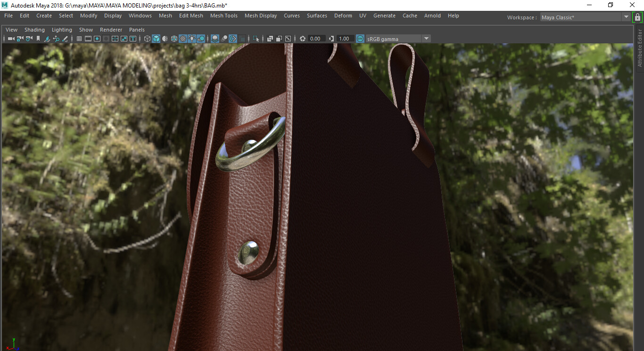644x351 pixels.
Task: Toggle the Textured display icon
Action: coord(182,39)
